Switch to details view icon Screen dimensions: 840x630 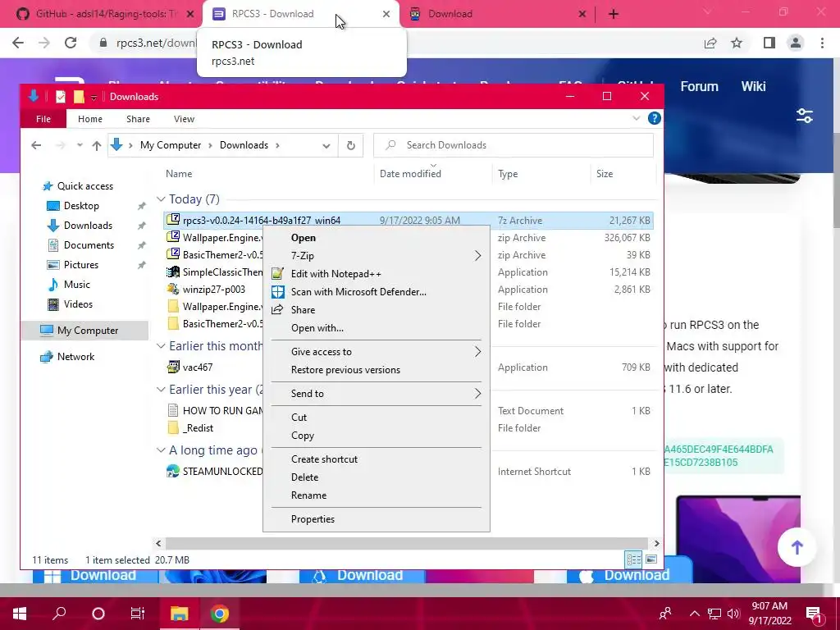tap(634, 559)
